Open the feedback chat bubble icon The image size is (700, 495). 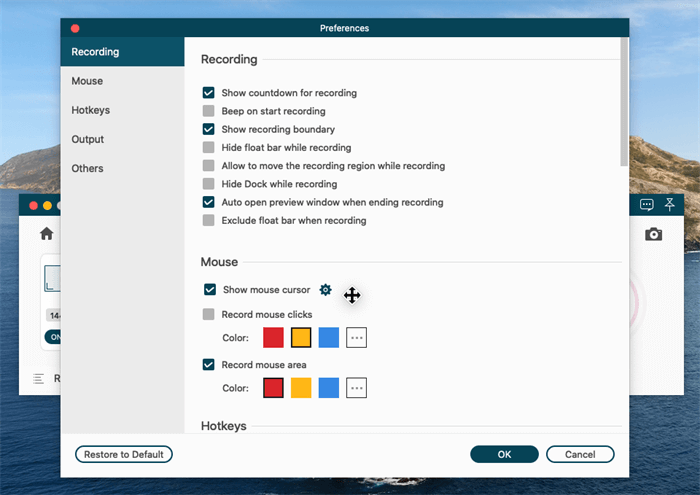tap(647, 204)
